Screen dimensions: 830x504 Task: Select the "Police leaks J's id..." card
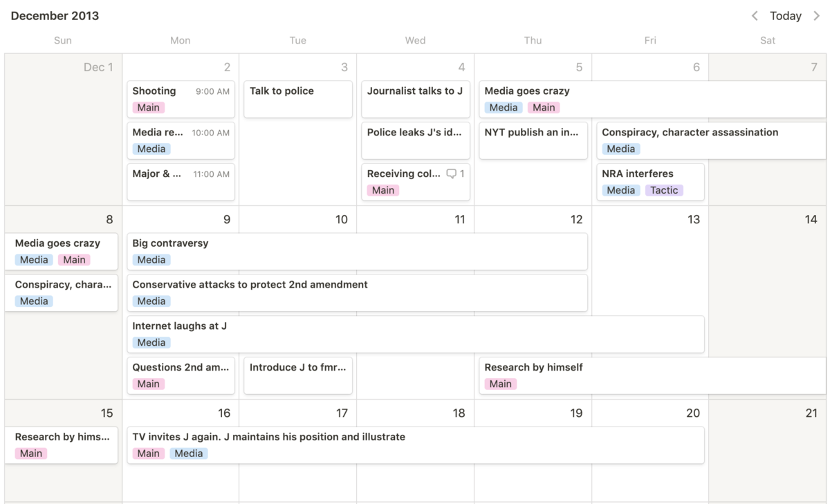pos(415,140)
